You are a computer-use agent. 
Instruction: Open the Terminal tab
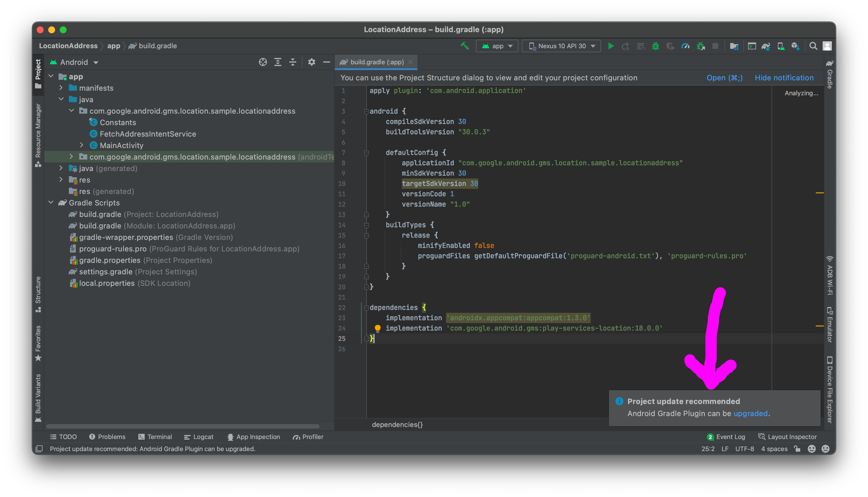click(x=155, y=437)
